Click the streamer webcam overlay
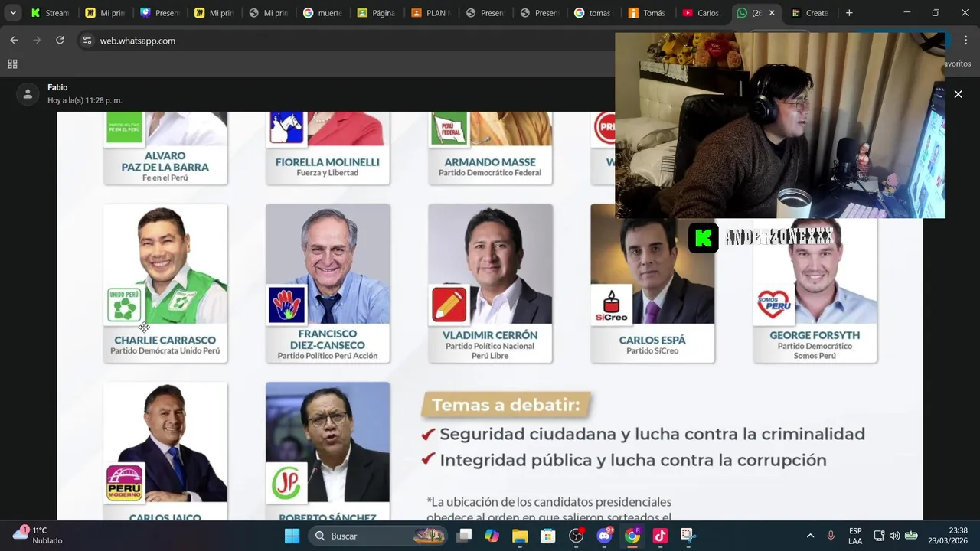This screenshot has width=980, height=551. [779, 126]
